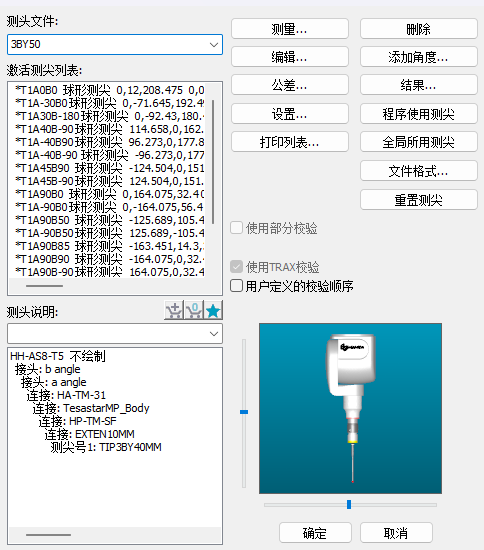This screenshot has height=550, width=484.
Task: Open 文件格式... options
Action: point(419,171)
